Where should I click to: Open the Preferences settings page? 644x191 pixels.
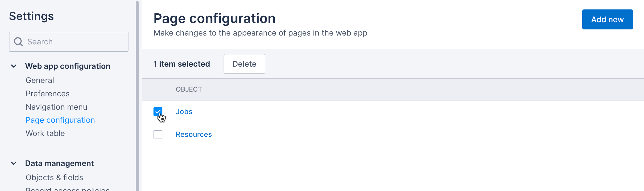[48, 94]
